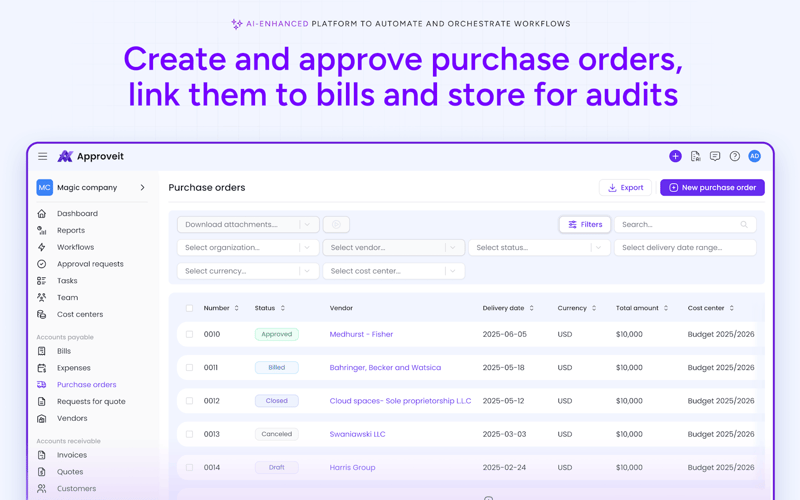Open Approval requests in sidebar
The width and height of the screenshot is (800, 500).
tap(90, 264)
